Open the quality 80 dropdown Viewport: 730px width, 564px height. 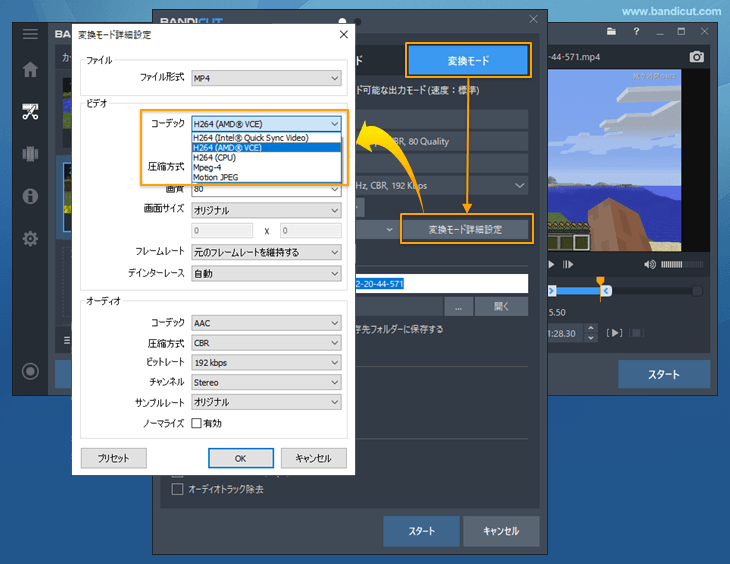click(x=266, y=190)
